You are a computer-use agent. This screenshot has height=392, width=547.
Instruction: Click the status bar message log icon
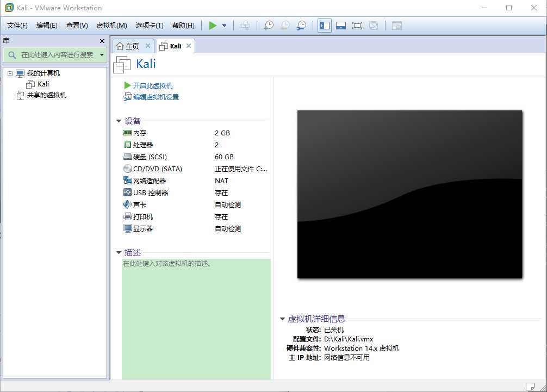(x=530, y=387)
